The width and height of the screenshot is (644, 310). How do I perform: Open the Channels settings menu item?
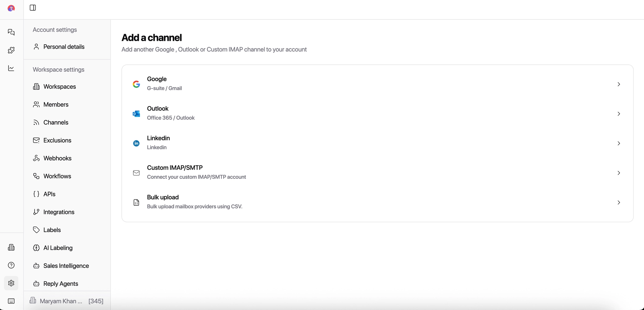[x=56, y=122]
